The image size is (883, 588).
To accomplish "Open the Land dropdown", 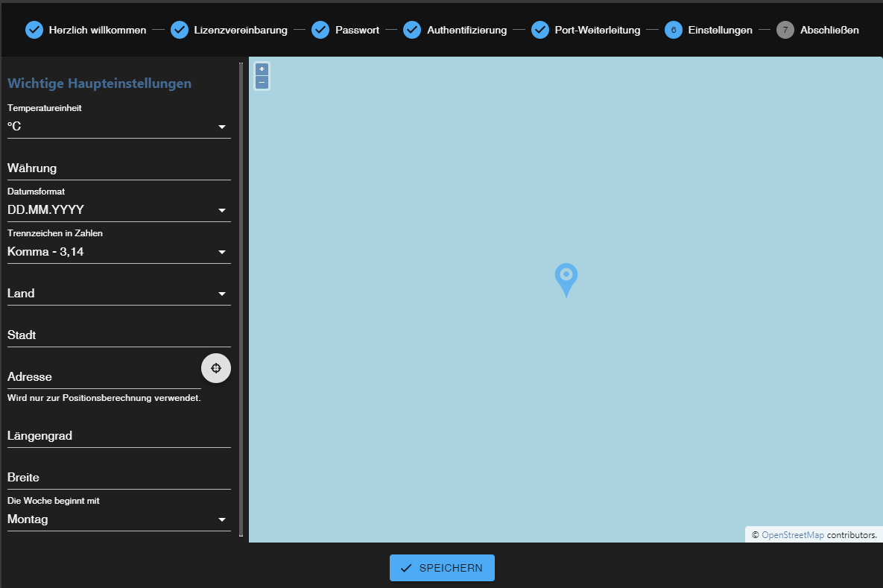I will (x=118, y=294).
